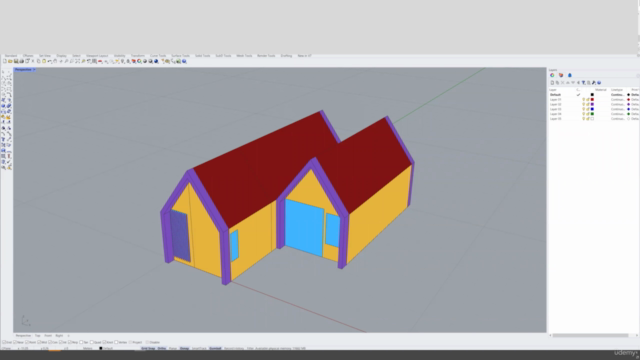Click the Layers panel horizontal scrollbar

pyautogui.click(x=590, y=335)
